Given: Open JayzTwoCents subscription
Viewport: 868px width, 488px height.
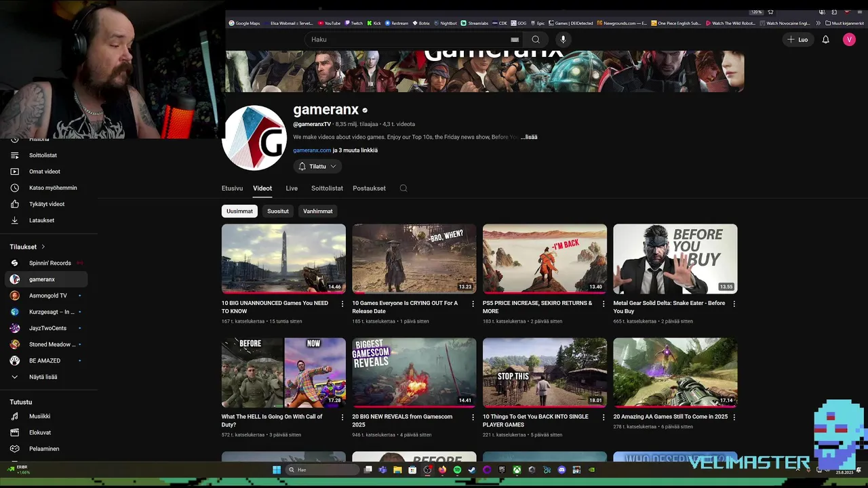Looking at the screenshot, I should [x=46, y=328].
